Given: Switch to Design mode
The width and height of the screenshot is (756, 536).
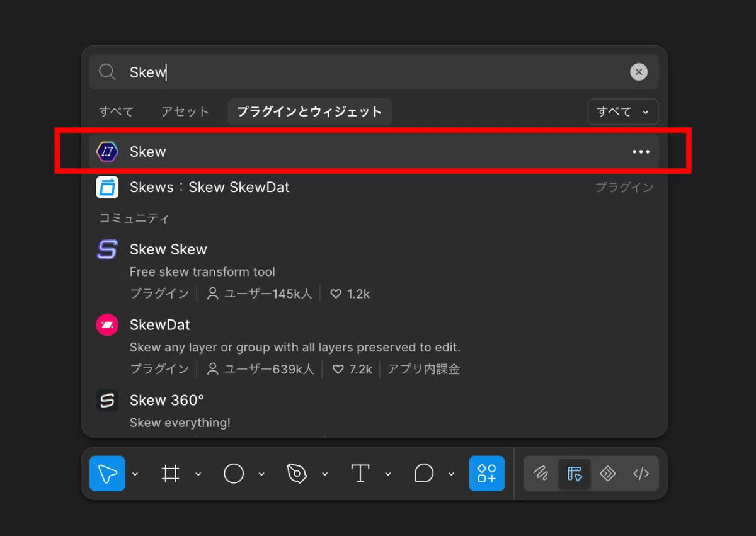Looking at the screenshot, I should tap(575, 474).
